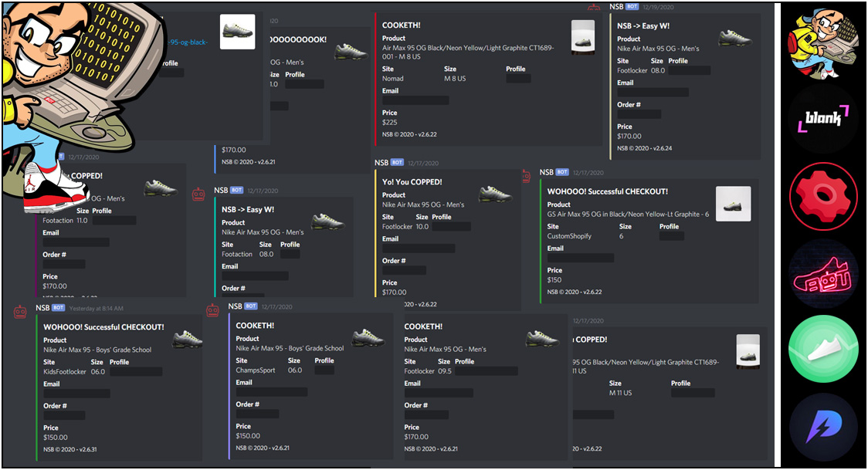Click the 12/19/2020 timestamp
Screen dimensions: 868x470
coord(658,7)
